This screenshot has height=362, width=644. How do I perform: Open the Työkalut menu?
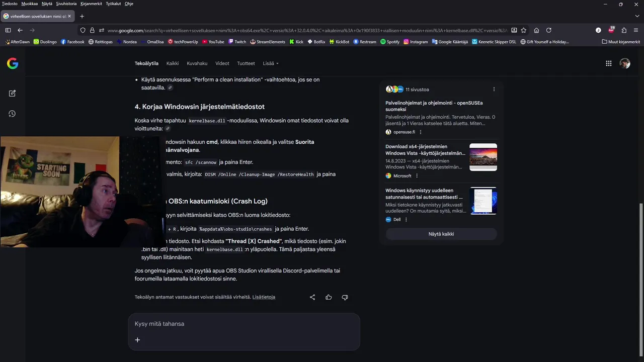click(x=113, y=4)
